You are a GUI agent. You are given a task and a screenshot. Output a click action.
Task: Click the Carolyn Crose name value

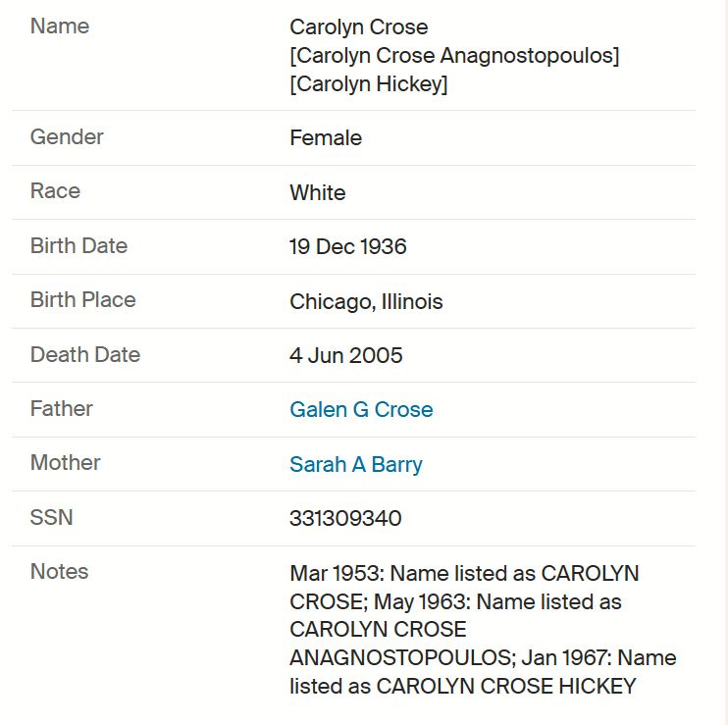coord(358,26)
